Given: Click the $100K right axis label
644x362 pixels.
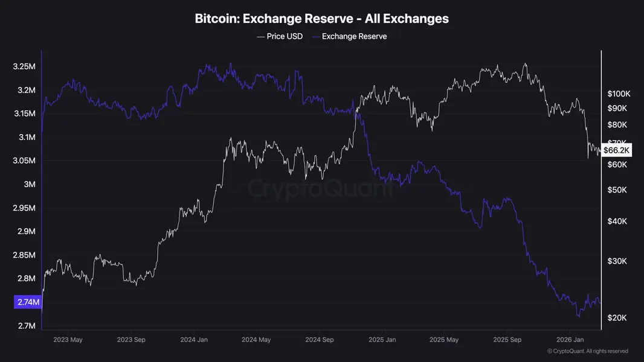Looking at the screenshot, I should tap(619, 94).
